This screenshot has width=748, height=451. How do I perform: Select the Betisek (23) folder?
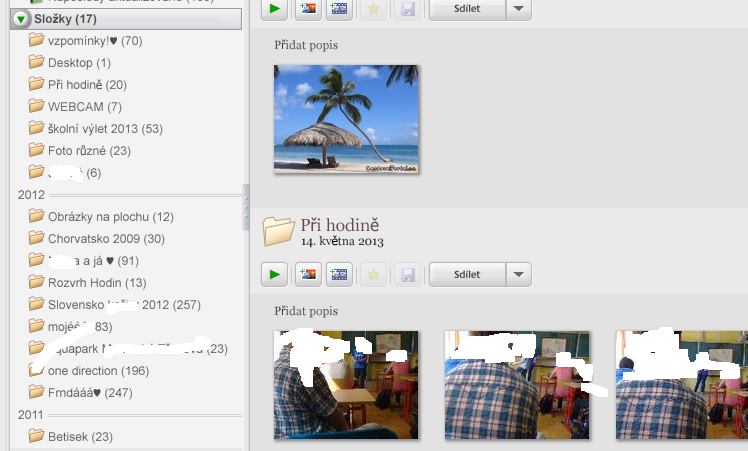point(80,437)
